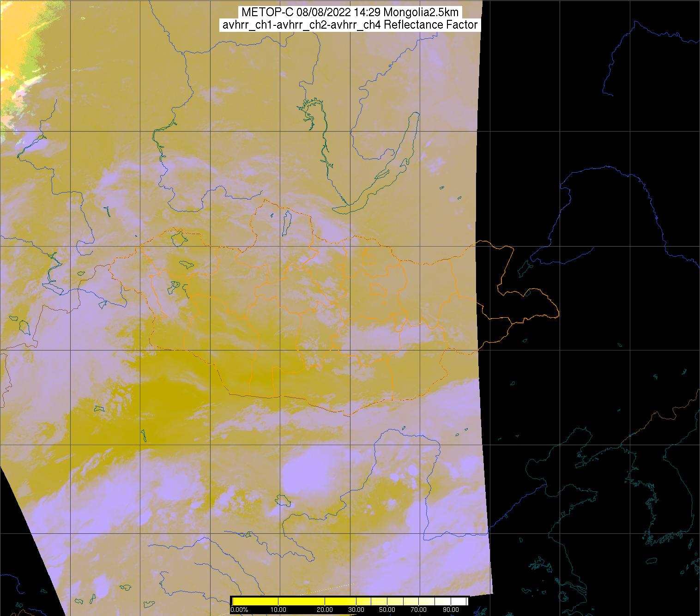Click the title line starting "METOP-C 08/08/2022 14:29"
This screenshot has width=700, height=616.
(350, 12)
